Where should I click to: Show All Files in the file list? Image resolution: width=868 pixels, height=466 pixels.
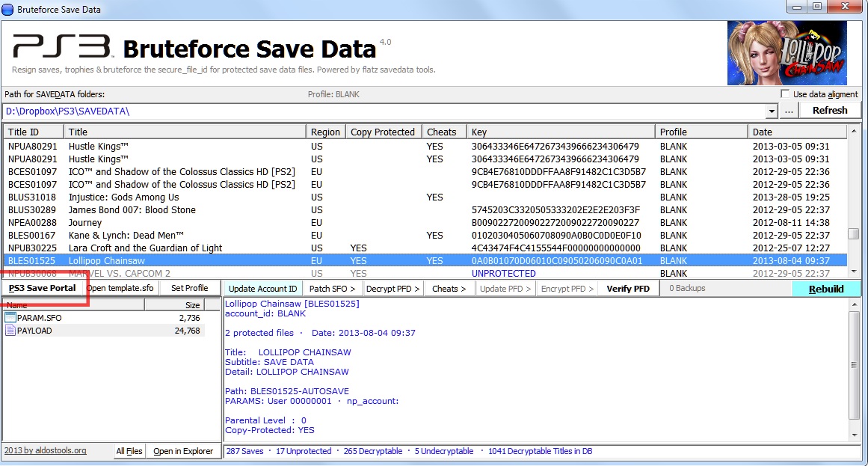pos(129,451)
